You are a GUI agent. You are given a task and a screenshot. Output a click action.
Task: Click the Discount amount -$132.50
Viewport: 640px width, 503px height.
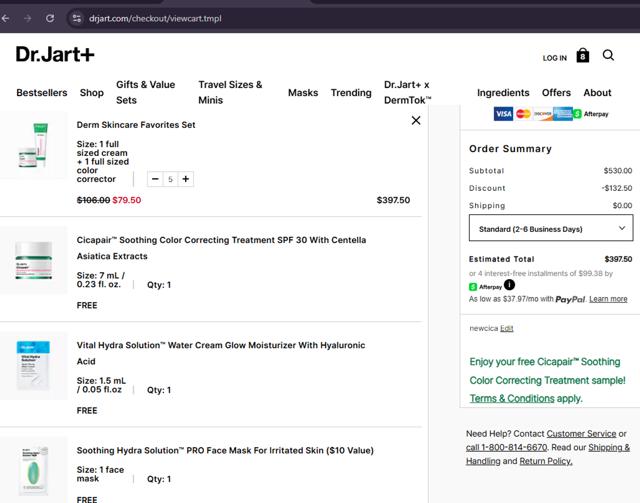tap(617, 188)
